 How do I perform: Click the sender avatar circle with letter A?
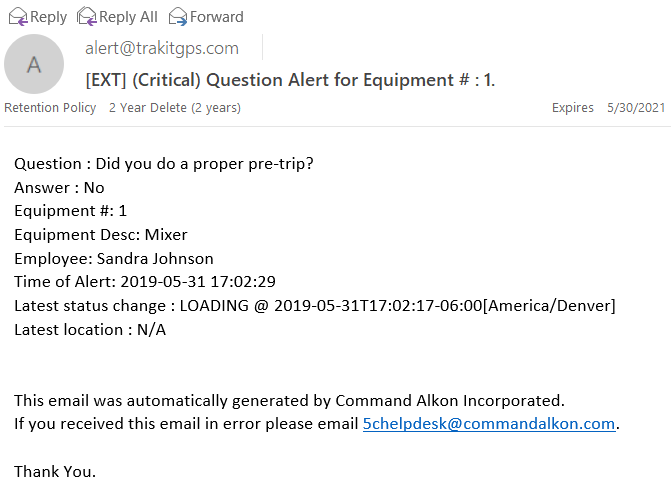pyautogui.click(x=34, y=64)
